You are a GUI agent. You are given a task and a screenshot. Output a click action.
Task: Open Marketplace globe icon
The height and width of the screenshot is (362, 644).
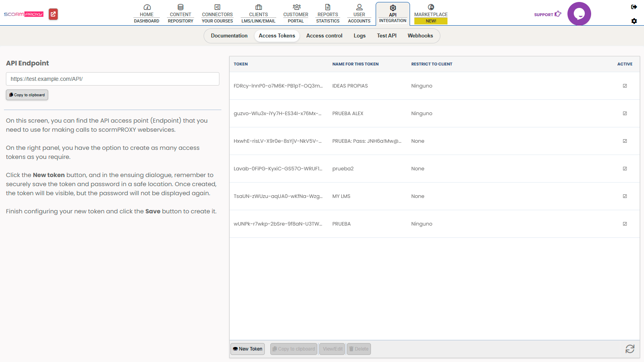tap(431, 7)
